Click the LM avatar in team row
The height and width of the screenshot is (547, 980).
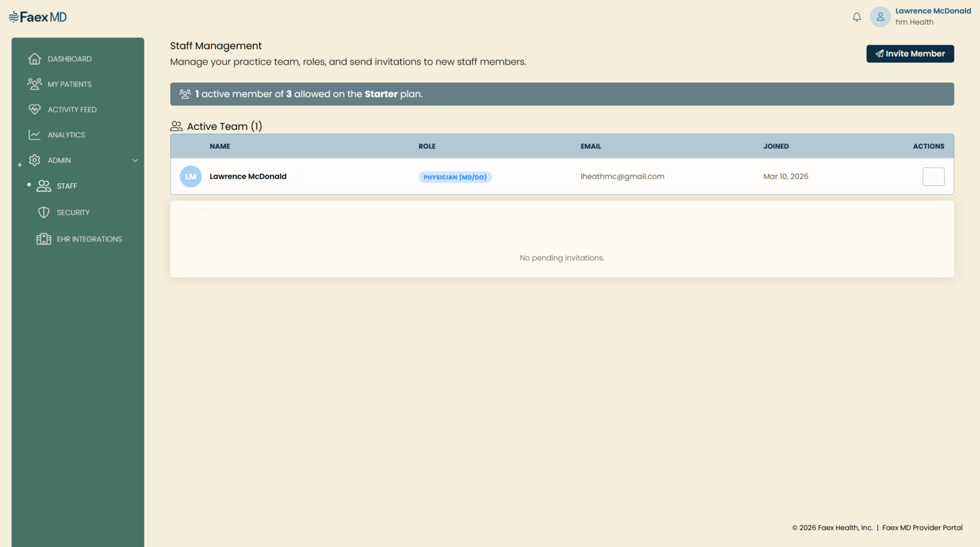(191, 176)
